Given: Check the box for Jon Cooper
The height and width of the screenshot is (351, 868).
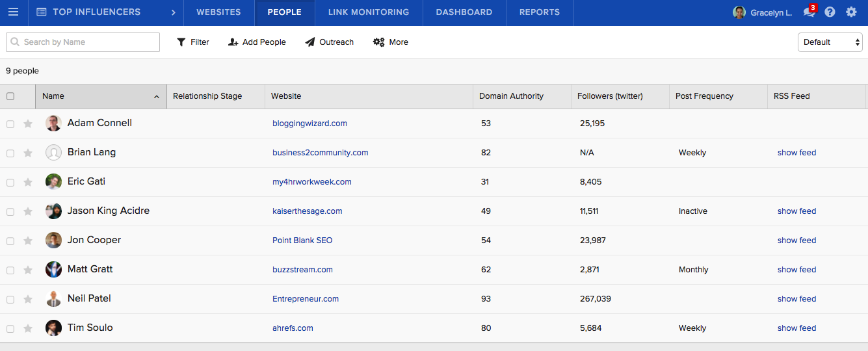Looking at the screenshot, I should 10,241.
